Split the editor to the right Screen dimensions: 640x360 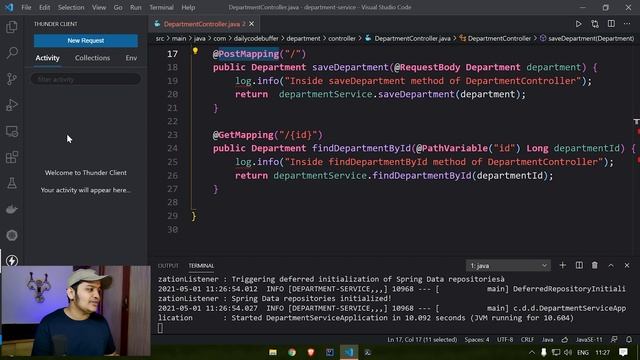coord(611,24)
